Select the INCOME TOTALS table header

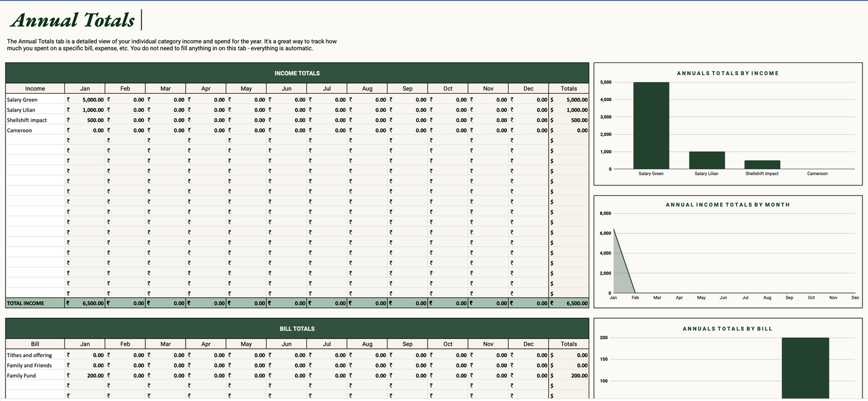click(x=297, y=73)
